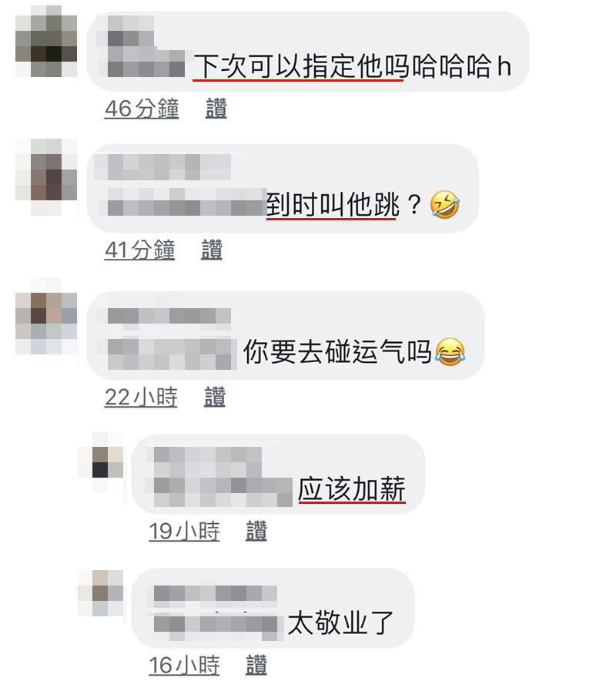Click the first commenter's pixelated avatar
The width and height of the screenshot is (616, 688).
pyautogui.click(x=46, y=42)
